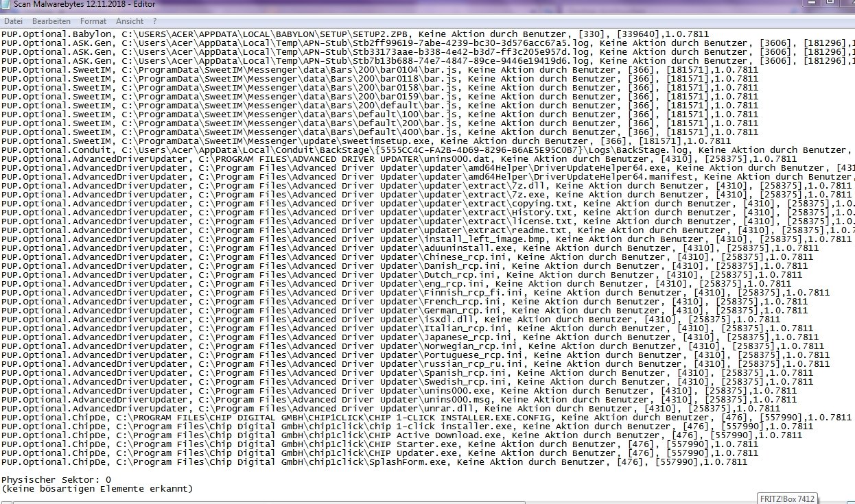Viewport: 855px width, 504px height.
Task: Click the Babylon SETUP2.ZPB line
Action: pyautogui.click(x=355, y=34)
